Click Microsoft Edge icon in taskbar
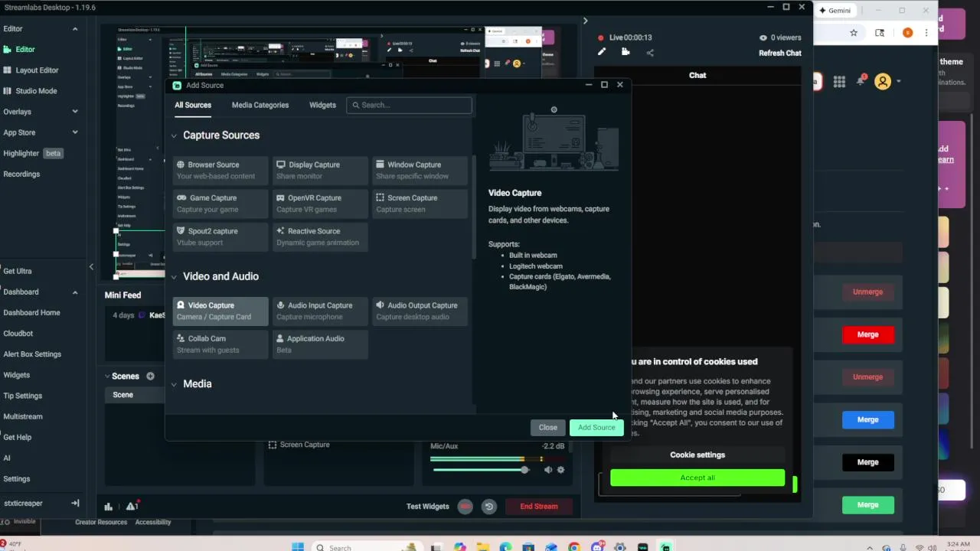This screenshot has height=551, width=980. pyautogui.click(x=505, y=547)
